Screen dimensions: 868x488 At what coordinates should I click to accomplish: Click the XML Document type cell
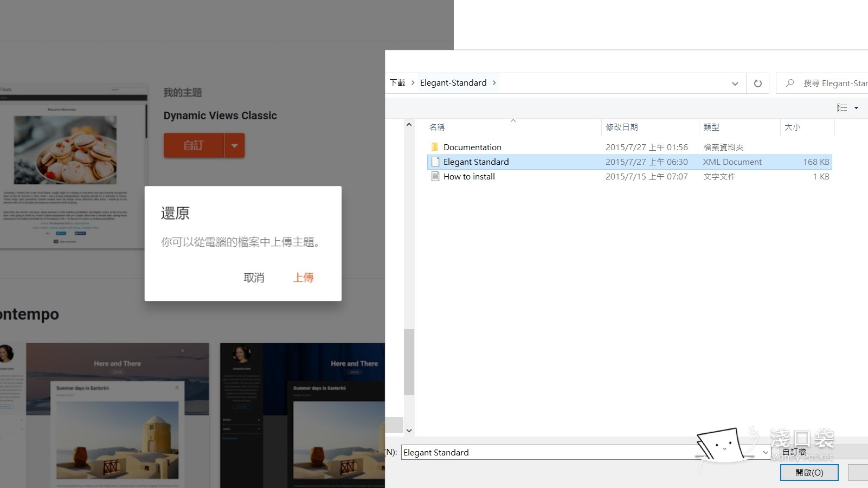click(732, 162)
